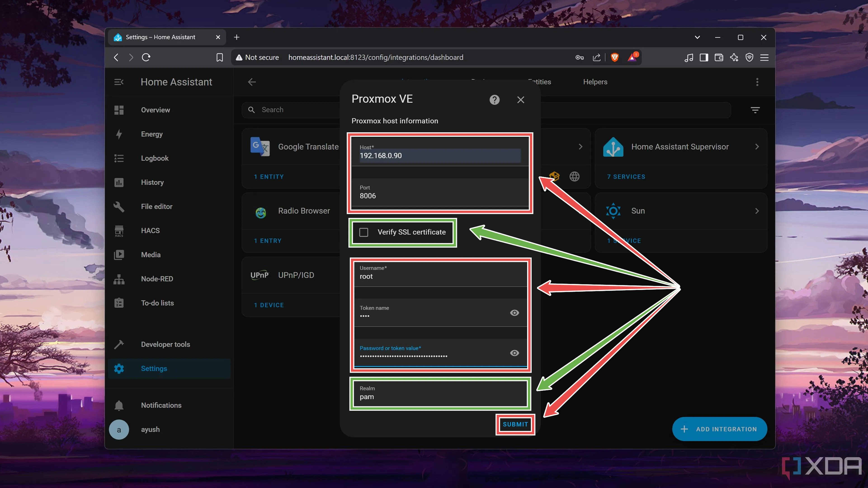Open the three-dot overflow menu
Image resolution: width=868 pixels, height=488 pixels.
click(x=757, y=82)
